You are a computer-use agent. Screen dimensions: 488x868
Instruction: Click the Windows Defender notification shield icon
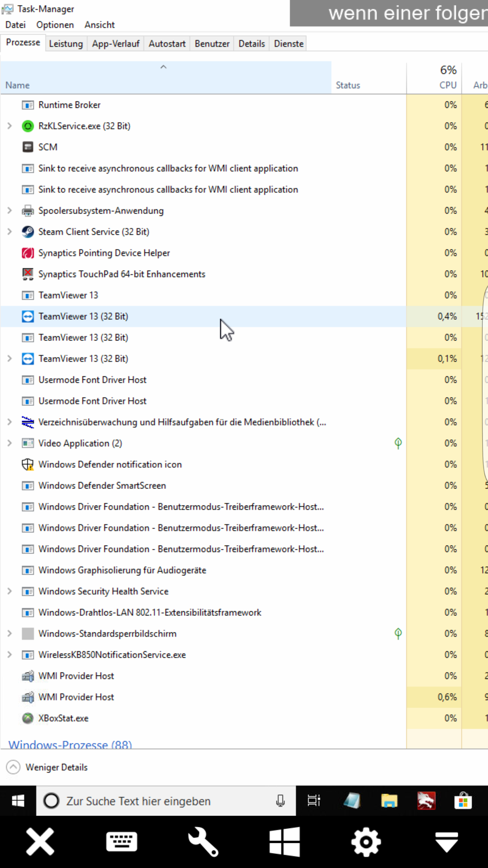(28, 465)
